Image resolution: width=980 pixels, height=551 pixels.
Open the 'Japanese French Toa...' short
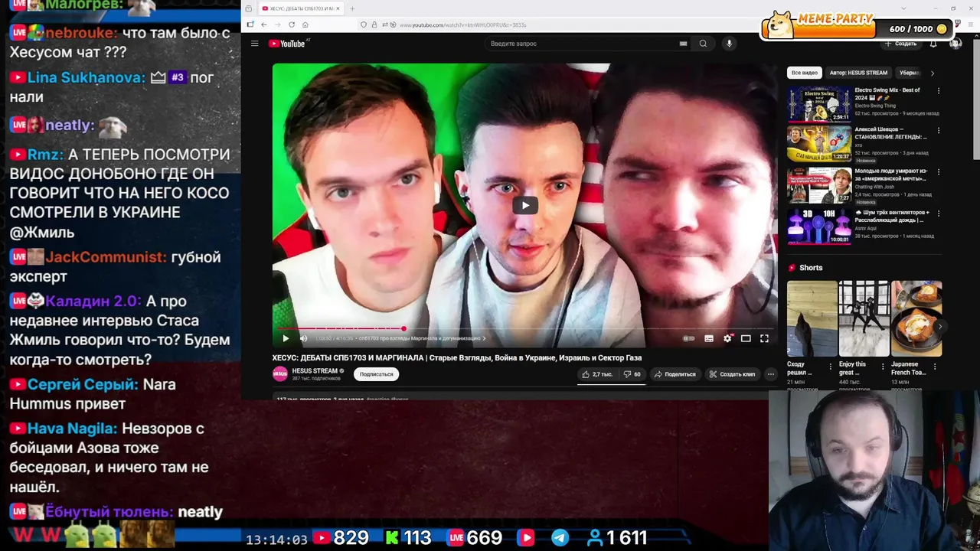(916, 318)
